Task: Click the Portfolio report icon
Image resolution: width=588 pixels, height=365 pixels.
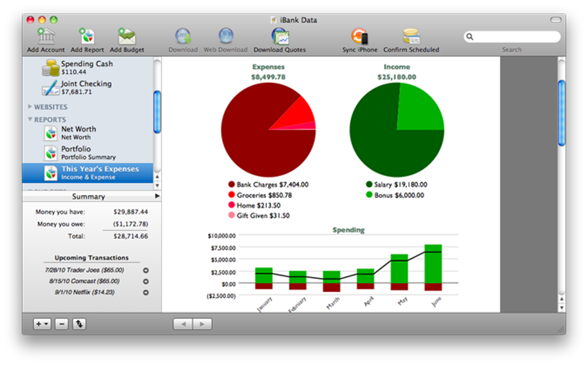Action: pyautogui.click(x=51, y=153)
